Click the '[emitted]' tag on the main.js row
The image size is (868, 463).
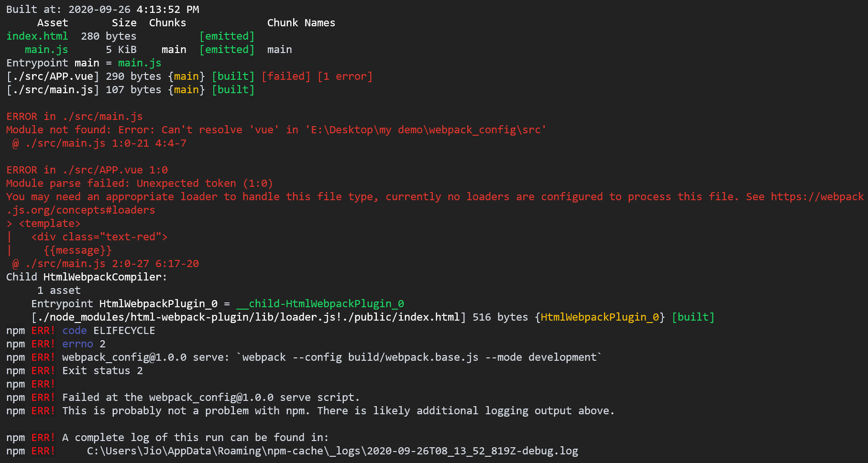[227, 50]
